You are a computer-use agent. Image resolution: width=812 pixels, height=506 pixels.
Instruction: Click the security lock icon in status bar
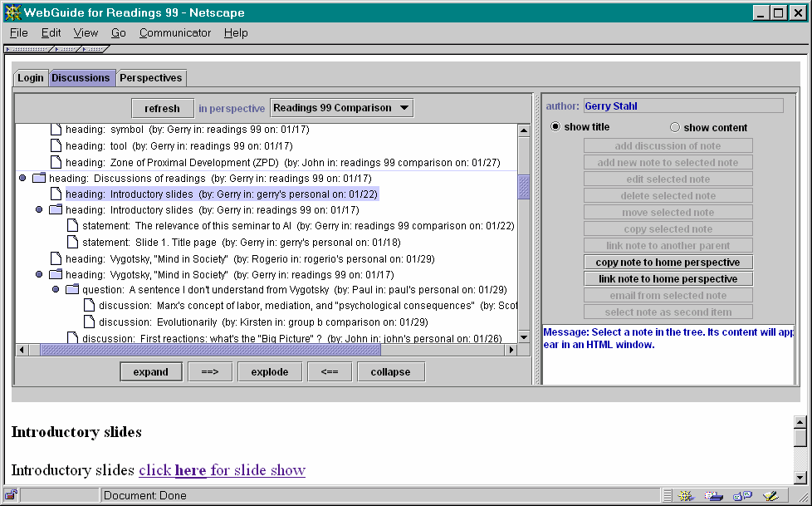point(11,495)
